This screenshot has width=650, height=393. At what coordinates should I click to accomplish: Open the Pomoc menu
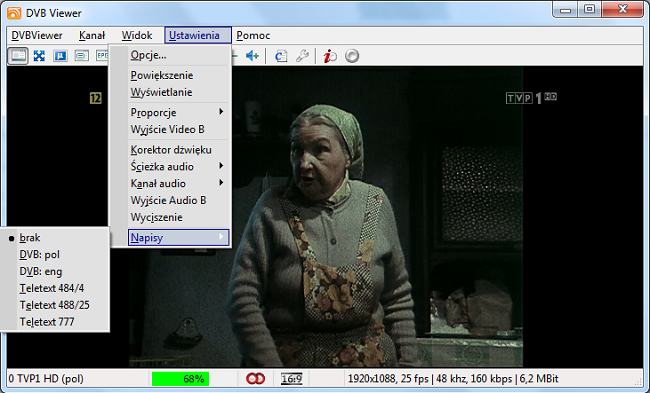(x=253, y=35)
